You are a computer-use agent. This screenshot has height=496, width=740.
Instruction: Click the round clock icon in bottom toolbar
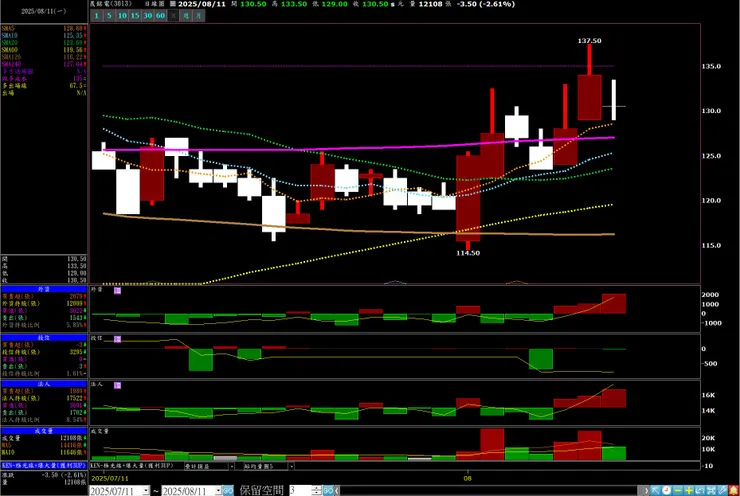(666, 491)
